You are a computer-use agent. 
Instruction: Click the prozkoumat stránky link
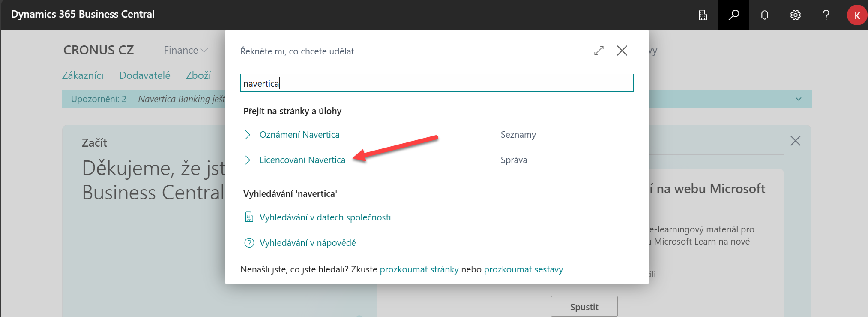[x=419, y=269]
